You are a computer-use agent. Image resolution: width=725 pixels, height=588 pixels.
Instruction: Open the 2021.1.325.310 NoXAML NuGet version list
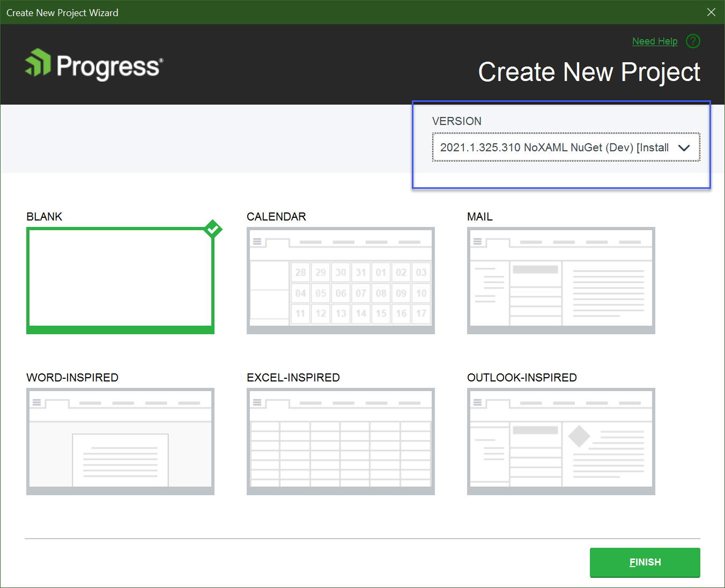[566, 147]
